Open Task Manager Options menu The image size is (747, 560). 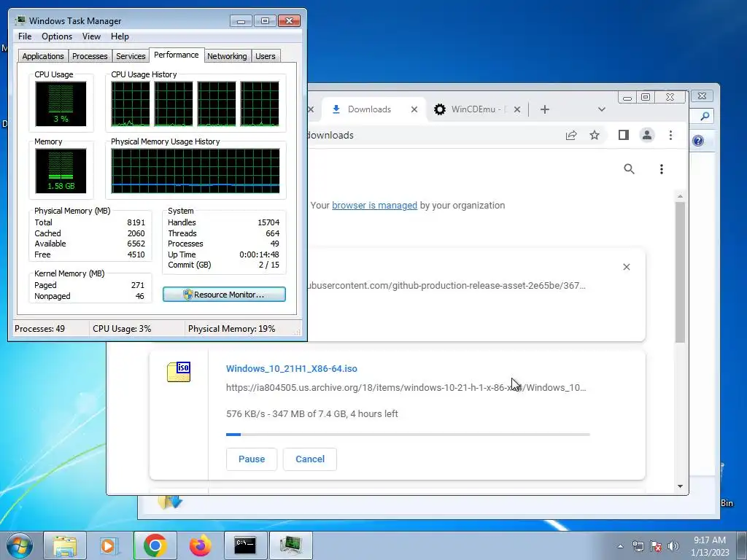[57, 36]
